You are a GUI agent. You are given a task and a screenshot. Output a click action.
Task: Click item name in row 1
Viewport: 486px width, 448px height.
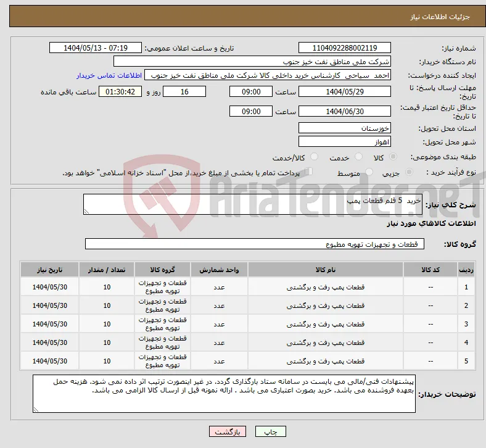(326, 287)
